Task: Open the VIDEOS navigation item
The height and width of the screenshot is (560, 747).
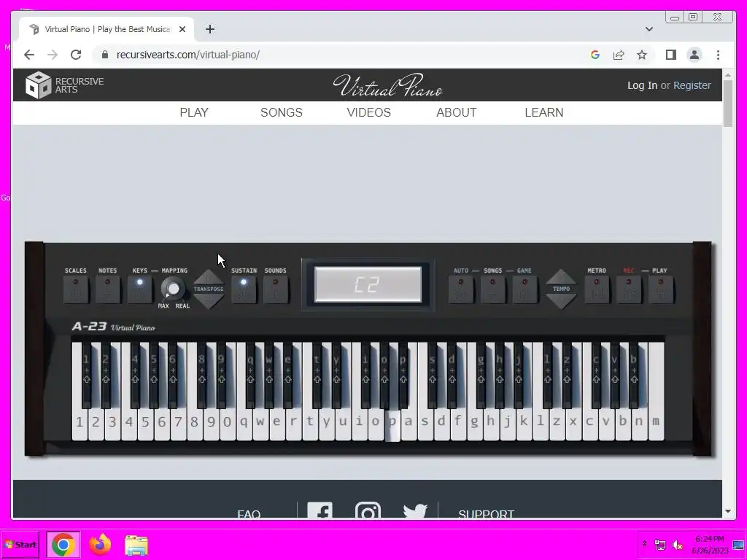Action: pos(368,112)
